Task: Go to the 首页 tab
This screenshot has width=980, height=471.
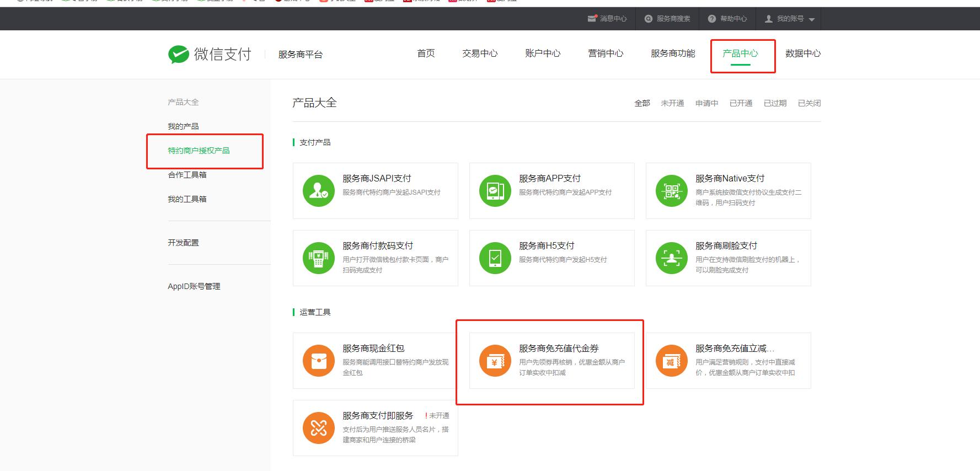Action: tap(426, 53)
